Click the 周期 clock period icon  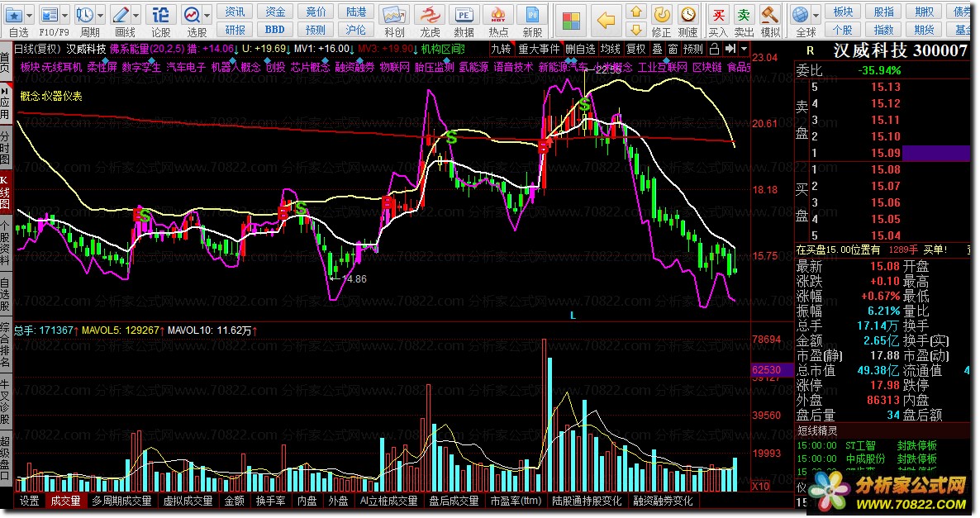pos(83,15)
